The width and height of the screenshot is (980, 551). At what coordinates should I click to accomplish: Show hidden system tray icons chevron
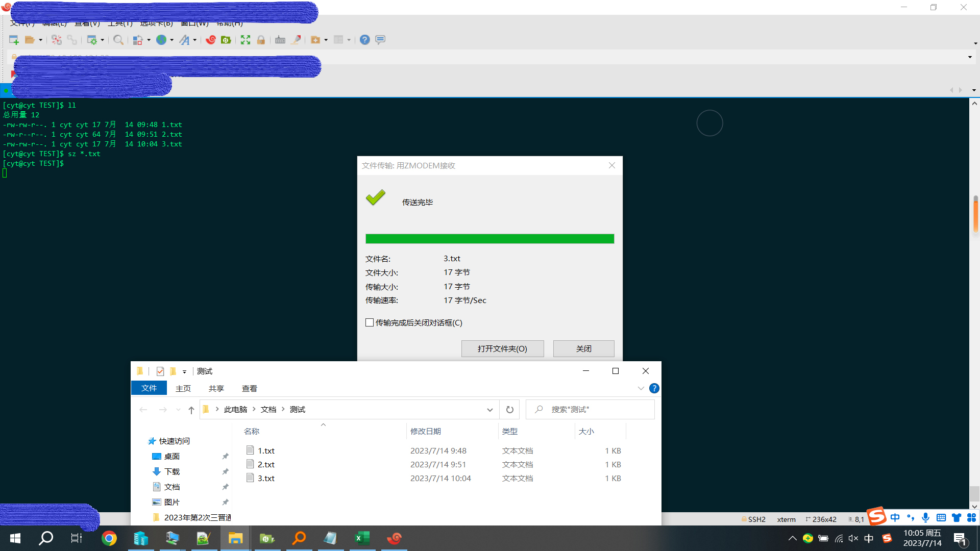point(792,538)
